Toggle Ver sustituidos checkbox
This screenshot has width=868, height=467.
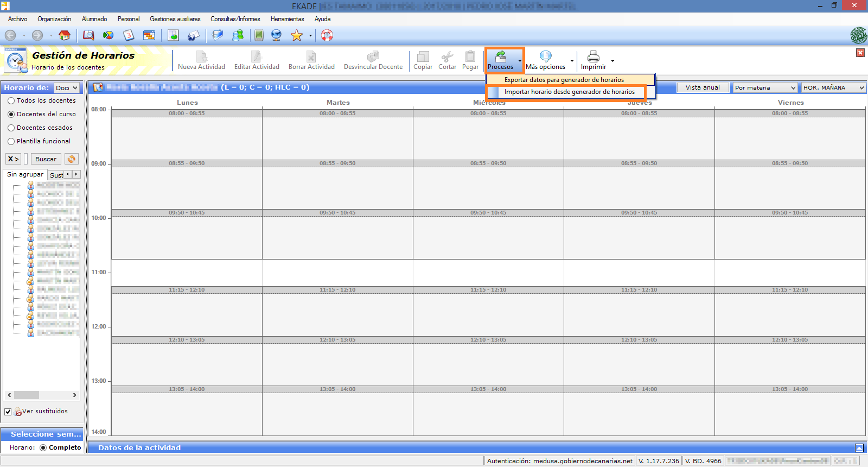point(8,412)
